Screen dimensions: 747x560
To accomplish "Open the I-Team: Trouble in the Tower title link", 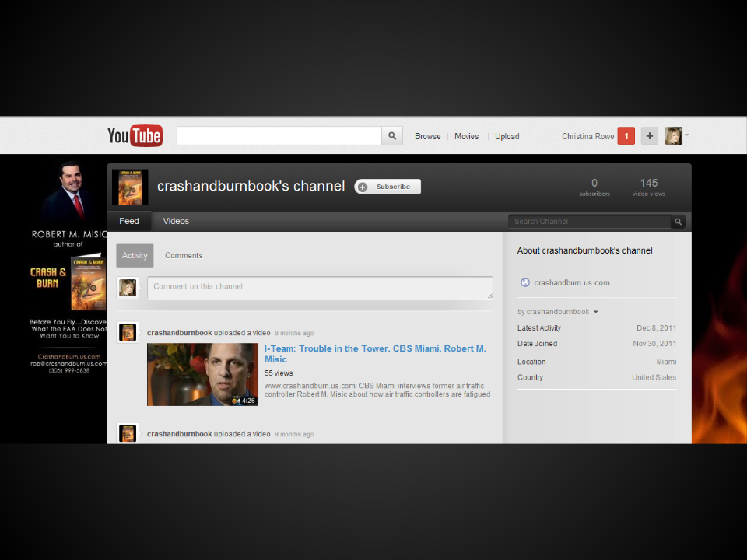I will 375,354.
